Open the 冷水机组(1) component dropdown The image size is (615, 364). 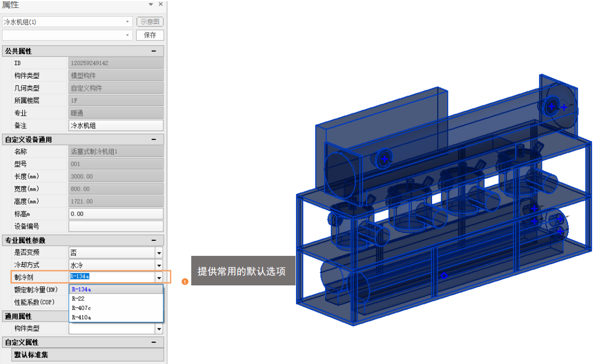(x=128, y=22)
